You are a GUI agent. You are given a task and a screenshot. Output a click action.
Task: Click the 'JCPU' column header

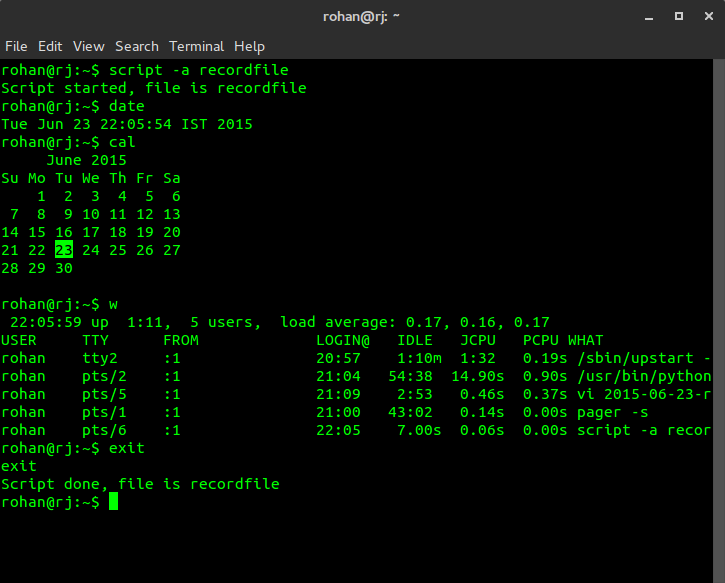click(x=478, y=340)
